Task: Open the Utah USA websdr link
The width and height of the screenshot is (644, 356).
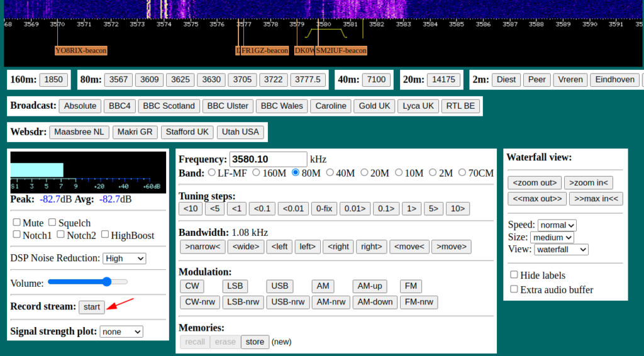Action: point(241,132)
